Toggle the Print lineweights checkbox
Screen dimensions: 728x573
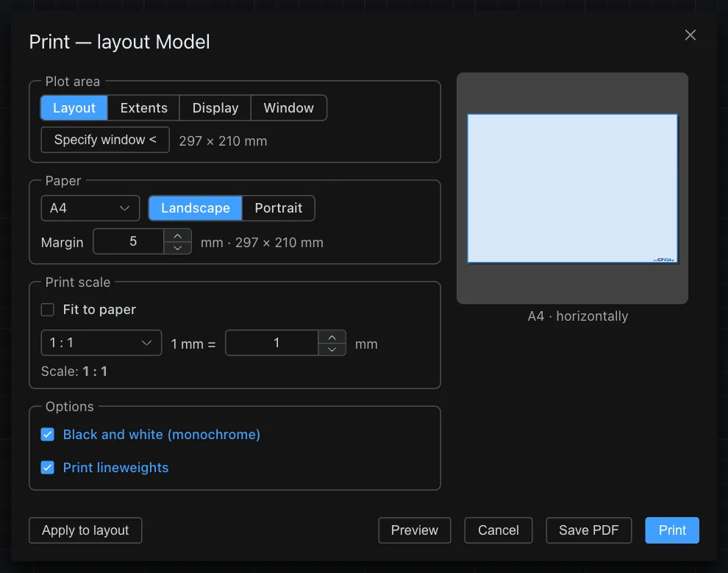pos(47,468)
